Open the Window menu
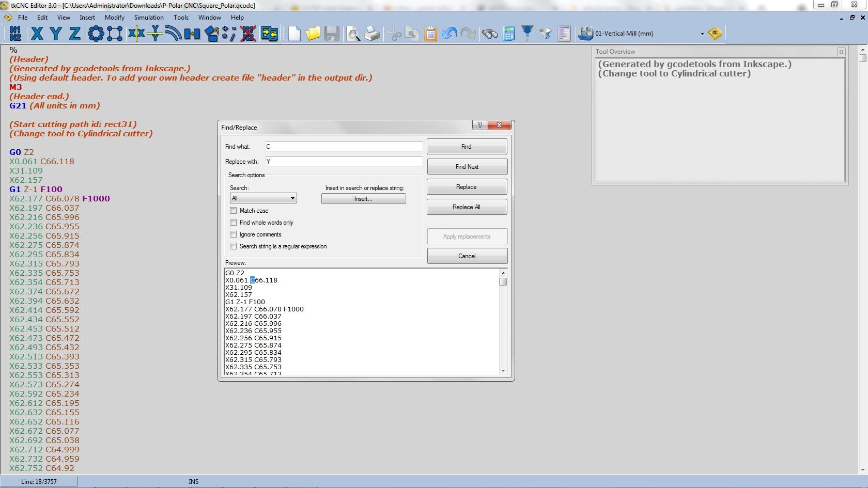The width and height of the screenshot is (868, 488). [x=209, y=18]
